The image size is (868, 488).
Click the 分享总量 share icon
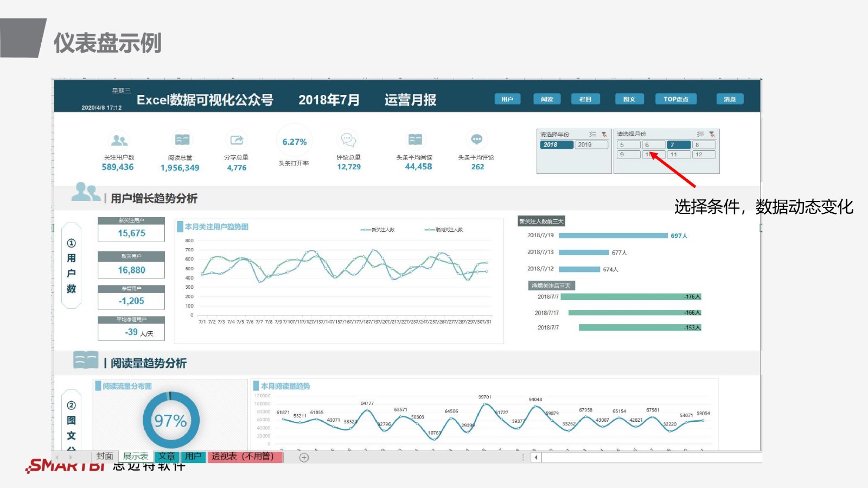click(x=237, y=140)
